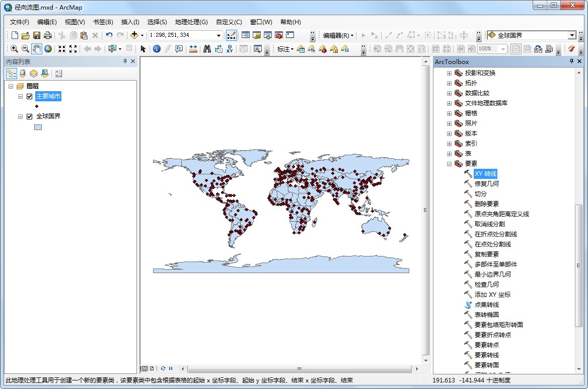This screenshot has width=588, height=389.
Task: Click the Full Extent globe icon
Action: click(x=48, y=49)
